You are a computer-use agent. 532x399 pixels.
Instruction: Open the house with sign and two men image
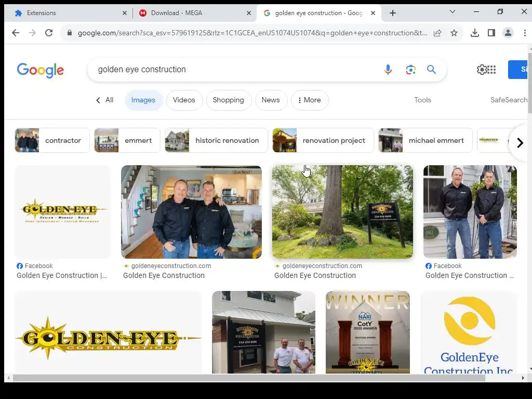coord(263,332)
